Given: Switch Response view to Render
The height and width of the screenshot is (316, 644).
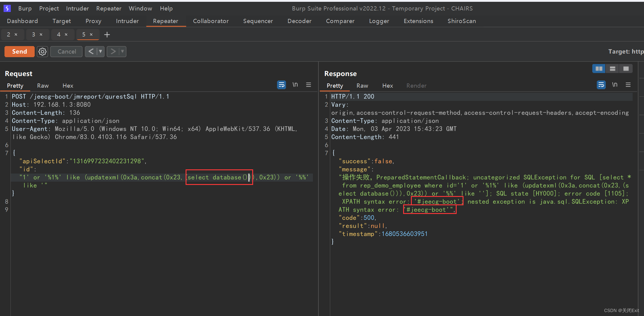Looking at the screenshot, I should 416,86.
